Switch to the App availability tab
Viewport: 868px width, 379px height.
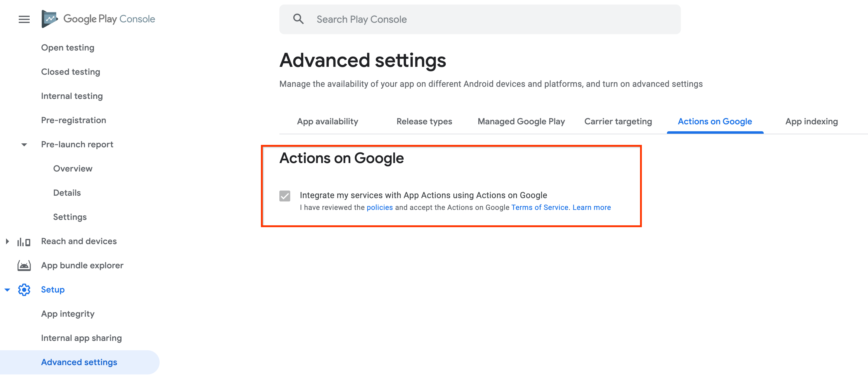pos(327,121)
